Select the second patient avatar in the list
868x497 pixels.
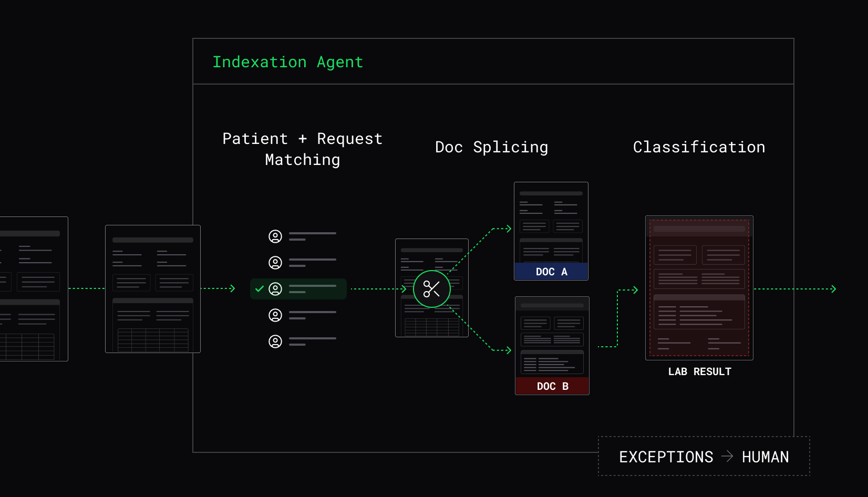(x=275, y=263)
